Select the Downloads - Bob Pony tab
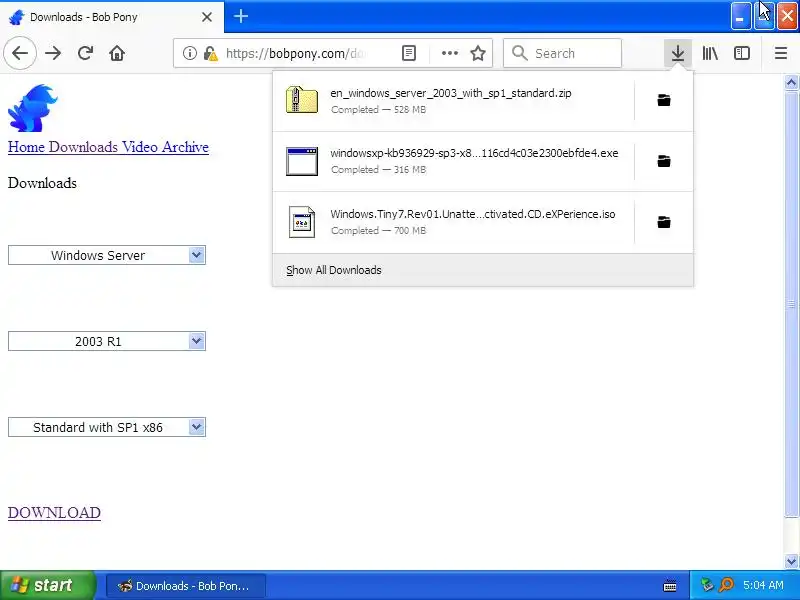 [x=112, y=17]
